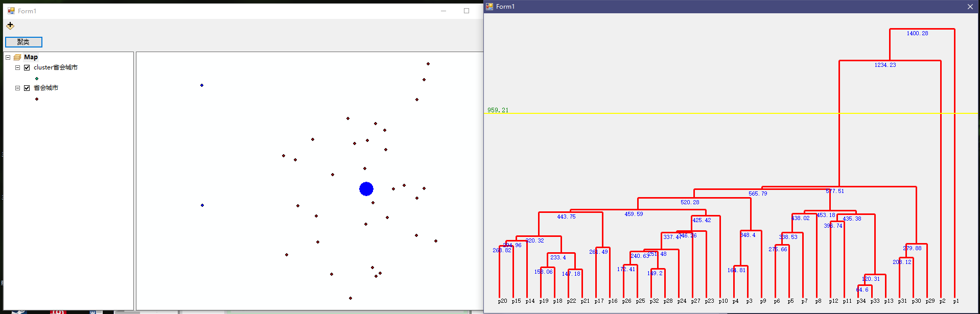Click the 435.38 node label

point(852,219)
